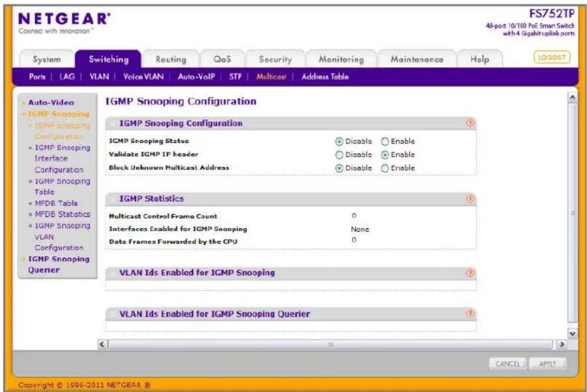
Task: Click the FS752TP model name
Action: [x=552, y=14]
